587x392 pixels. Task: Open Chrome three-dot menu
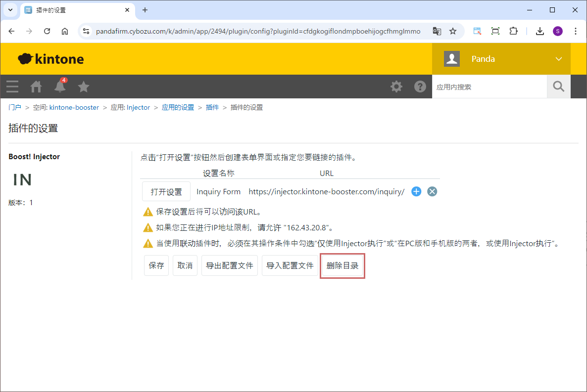pyautogui.click(x=575, y=31)
